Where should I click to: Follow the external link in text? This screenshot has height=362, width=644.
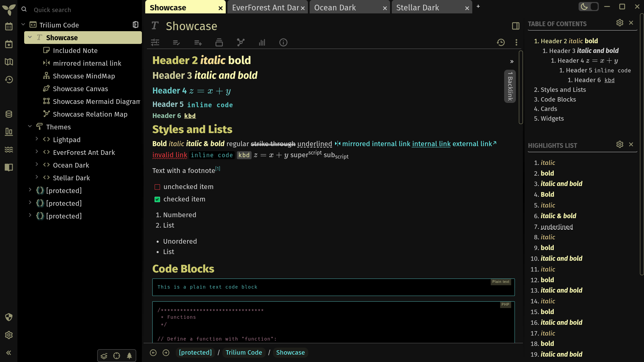(x=474, y=144)
